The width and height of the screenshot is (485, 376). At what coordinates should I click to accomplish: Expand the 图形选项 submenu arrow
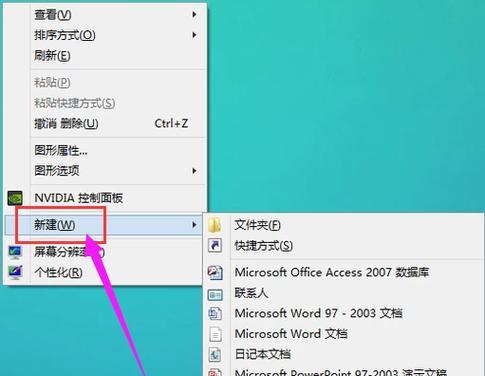tap(194, 171)
